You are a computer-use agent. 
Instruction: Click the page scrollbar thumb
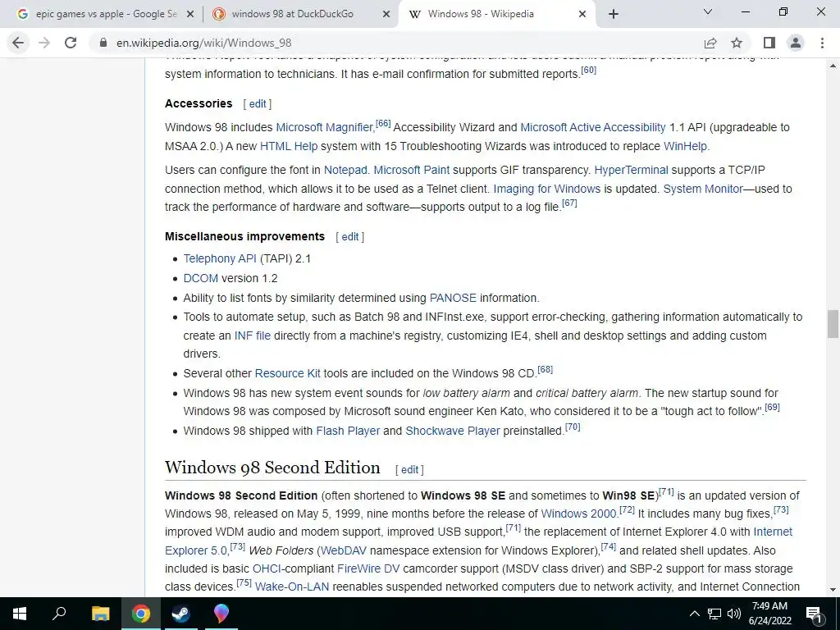click(x=833, y=324)
